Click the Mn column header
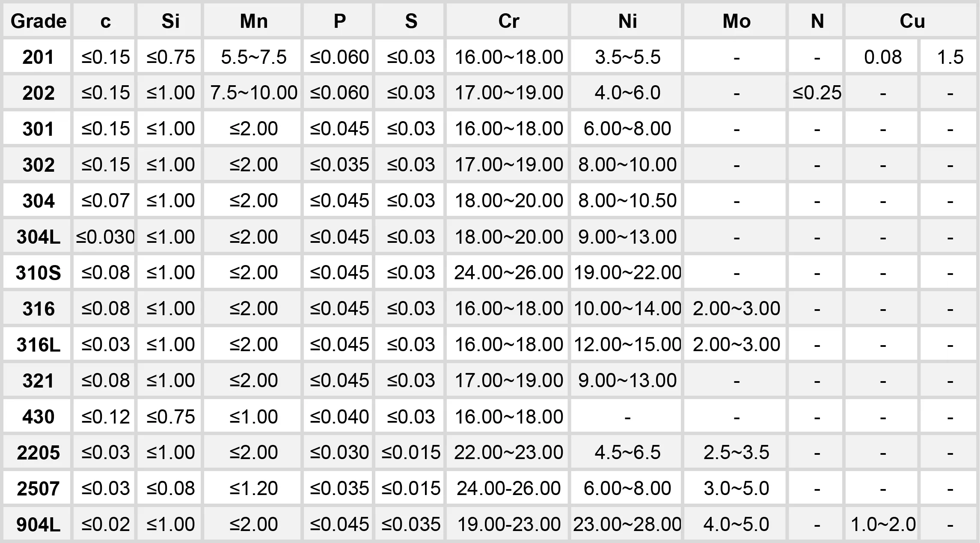980x543 pixels. coord(253,21)
